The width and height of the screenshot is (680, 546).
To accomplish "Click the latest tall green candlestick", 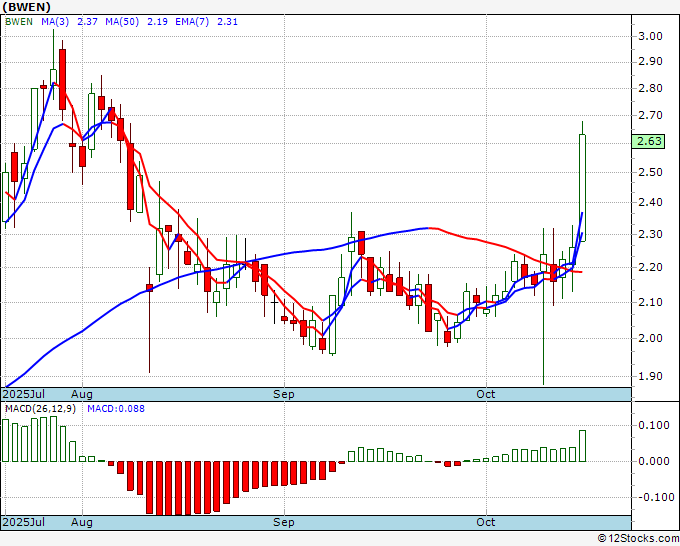I will coord(582,187).
